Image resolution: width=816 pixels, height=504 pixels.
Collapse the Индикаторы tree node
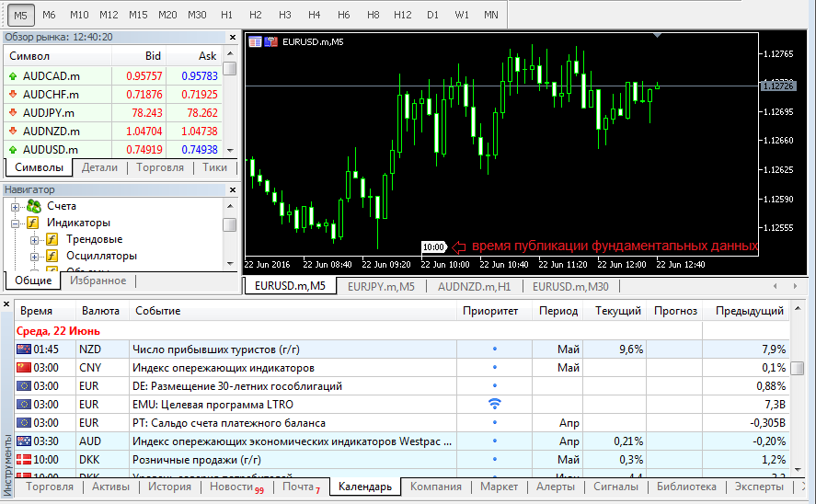click(x=16, y=223)
